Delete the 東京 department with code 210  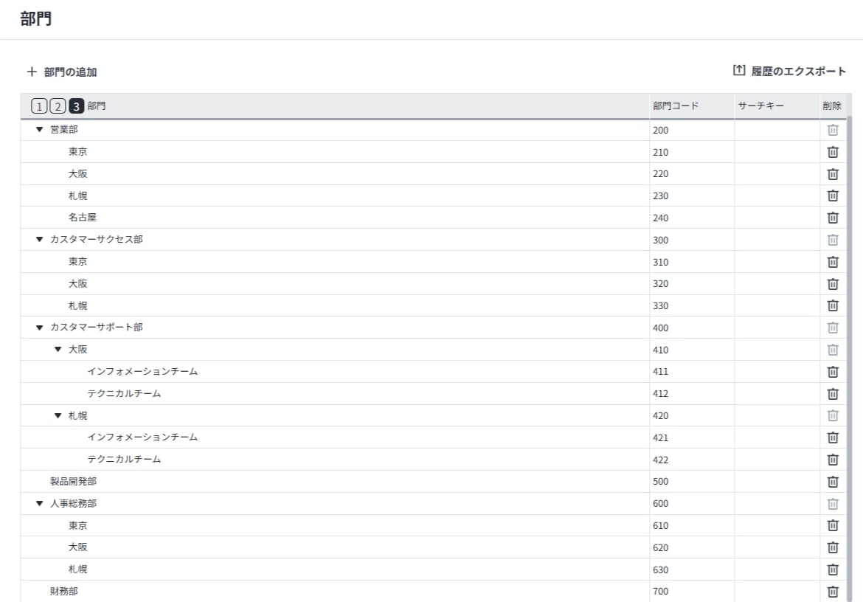coord(833,152)
